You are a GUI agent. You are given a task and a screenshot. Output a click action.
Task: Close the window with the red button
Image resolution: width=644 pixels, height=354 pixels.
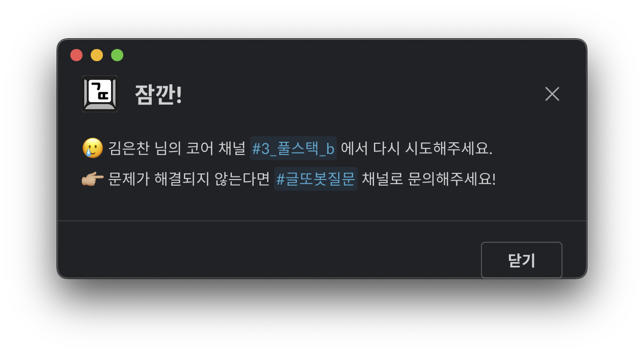76,55
